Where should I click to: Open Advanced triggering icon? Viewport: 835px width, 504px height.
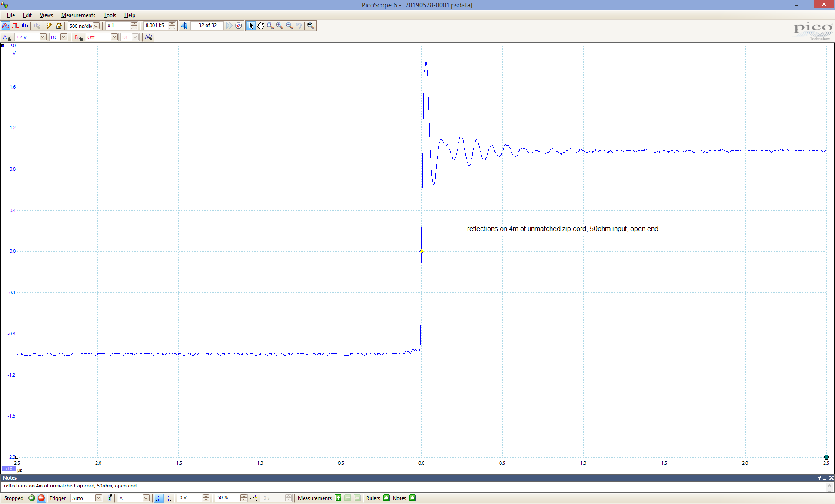[109, 498]
